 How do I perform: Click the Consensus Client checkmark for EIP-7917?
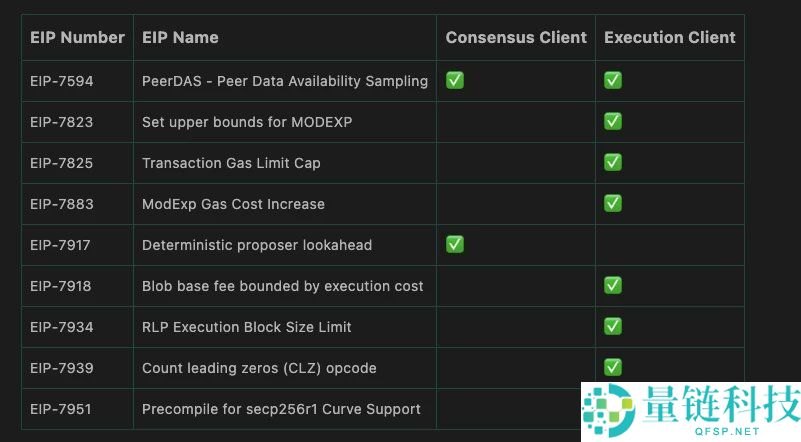(455, 244)
